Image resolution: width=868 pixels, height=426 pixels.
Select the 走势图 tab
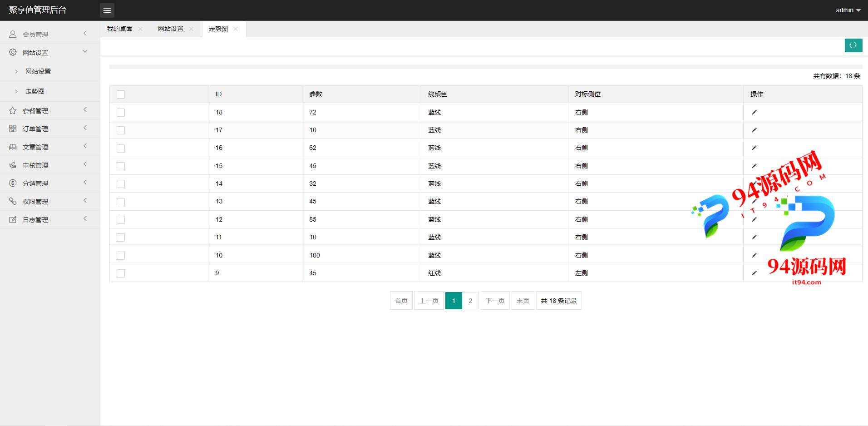218,29
